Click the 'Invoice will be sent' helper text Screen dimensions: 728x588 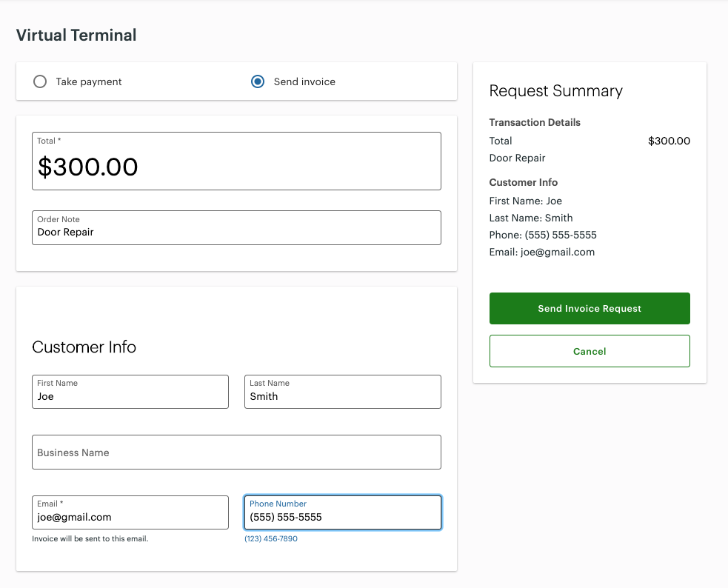pos(90,539)
